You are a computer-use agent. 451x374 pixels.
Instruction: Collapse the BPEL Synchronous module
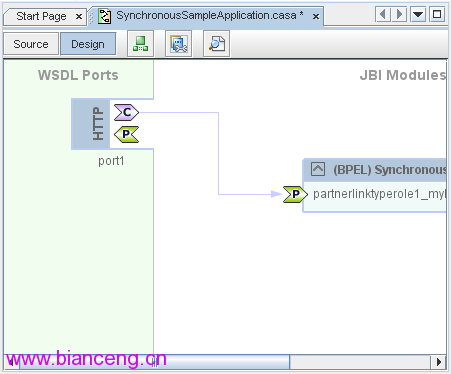(x=318, y=169)
